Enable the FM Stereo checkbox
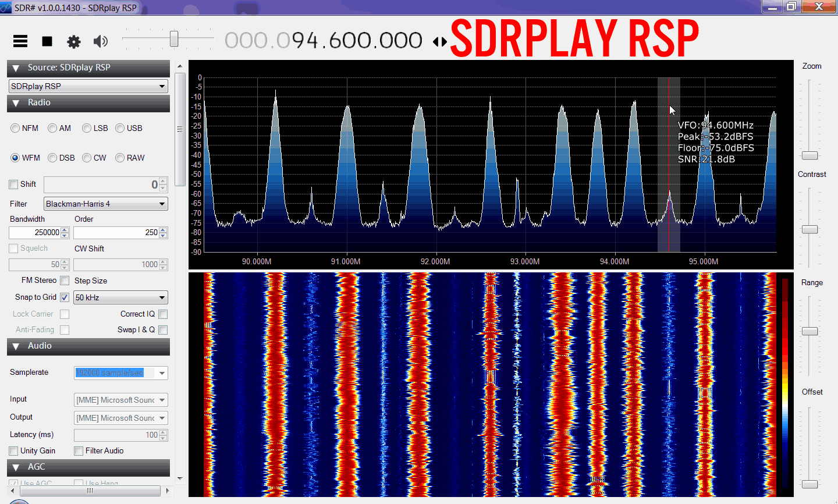838x504 pixels. pos(65,281)
